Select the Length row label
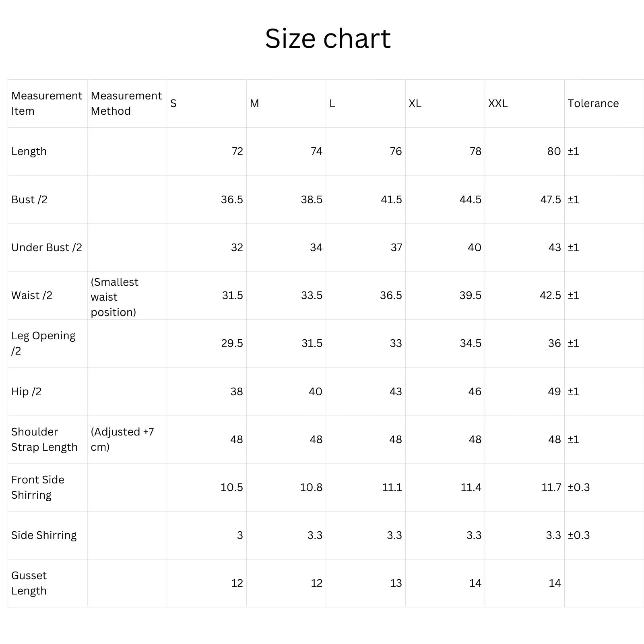Screen dimensions: 644x644 (29, 151)
